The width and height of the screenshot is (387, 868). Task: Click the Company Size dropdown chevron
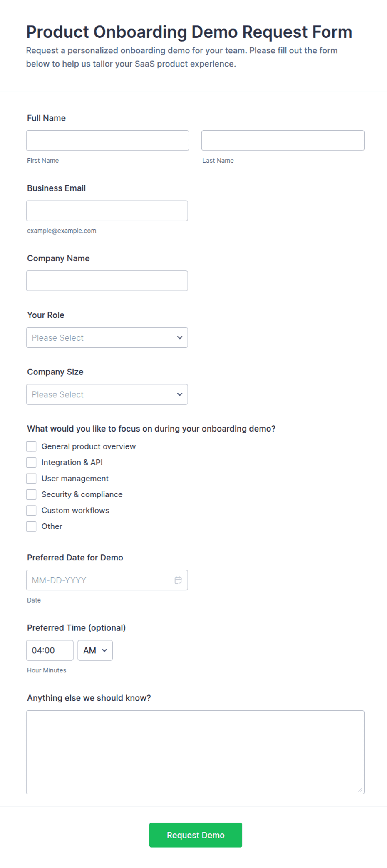180,394
